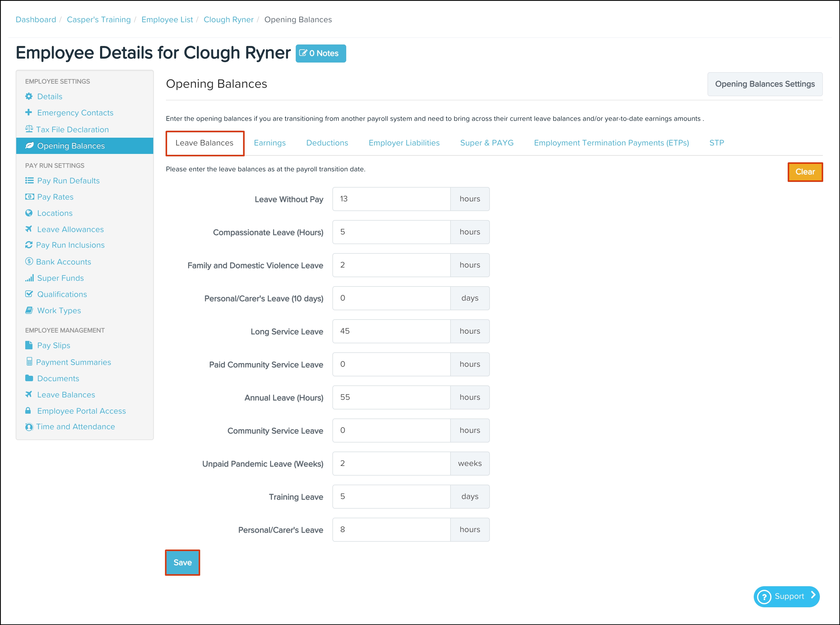Switch to the Earnings tab
The width and height of the screenshot is (840, 625).
pos(269,143)
